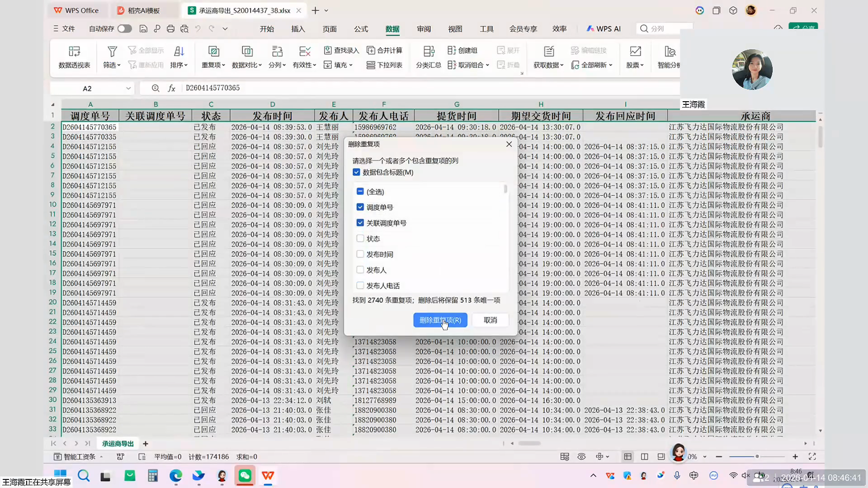
Task: Check the 状态 column checkbox
Action: (360, 239)
